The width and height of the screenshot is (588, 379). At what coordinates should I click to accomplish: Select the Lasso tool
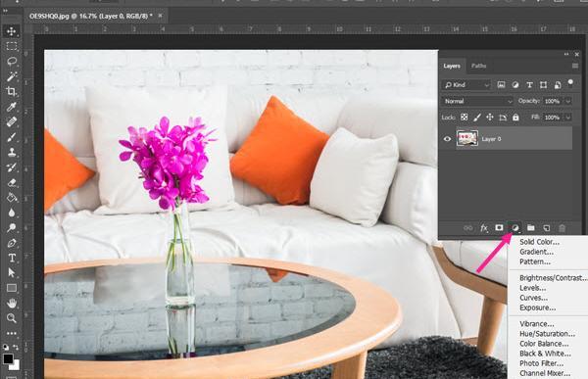[11, 61]
